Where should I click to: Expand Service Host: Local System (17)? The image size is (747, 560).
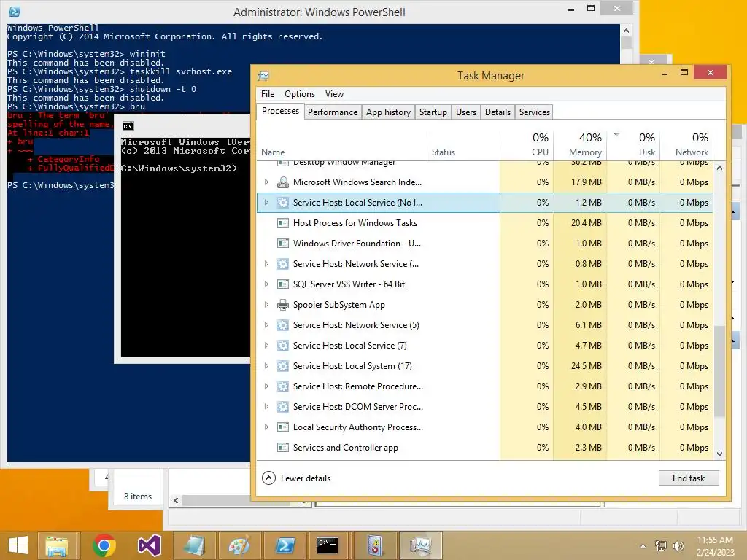coord(266,366)
